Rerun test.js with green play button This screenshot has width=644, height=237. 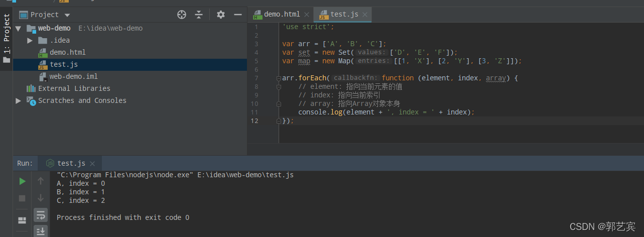[22, 181]
